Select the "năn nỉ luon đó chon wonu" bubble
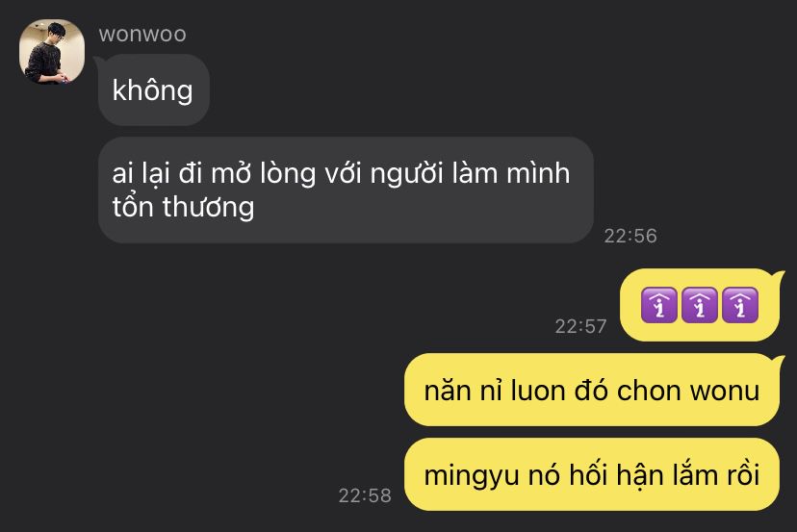 tap(592, 390)
